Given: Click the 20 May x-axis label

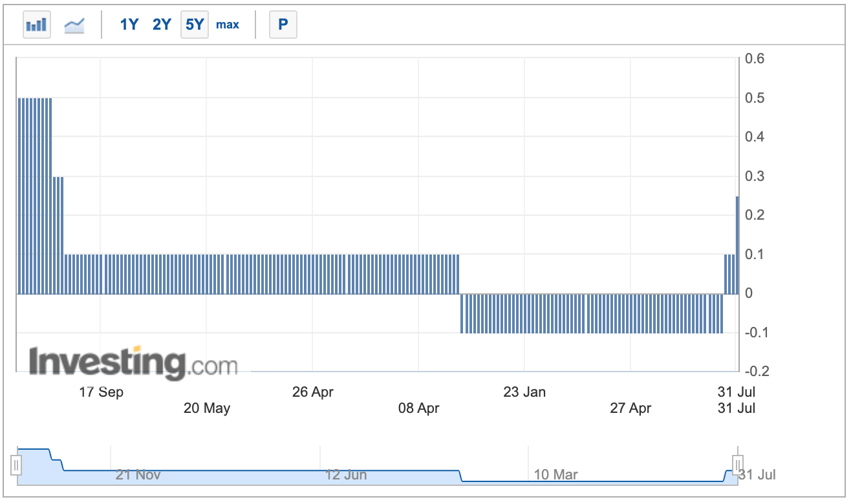Looking at the screenshot, I should pos(207,408).
